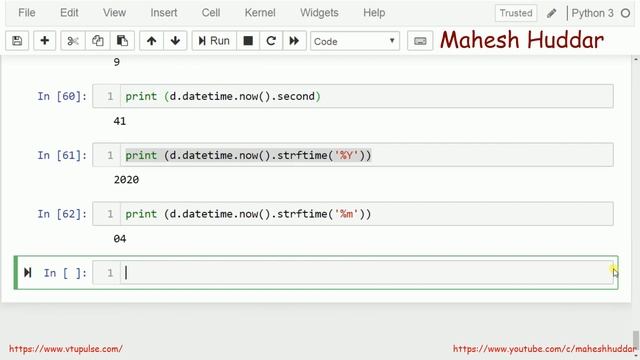Viewport: 640px width, 360px height.
Task: Click into the empty code cell input
Action: click(x=367, y=273)
